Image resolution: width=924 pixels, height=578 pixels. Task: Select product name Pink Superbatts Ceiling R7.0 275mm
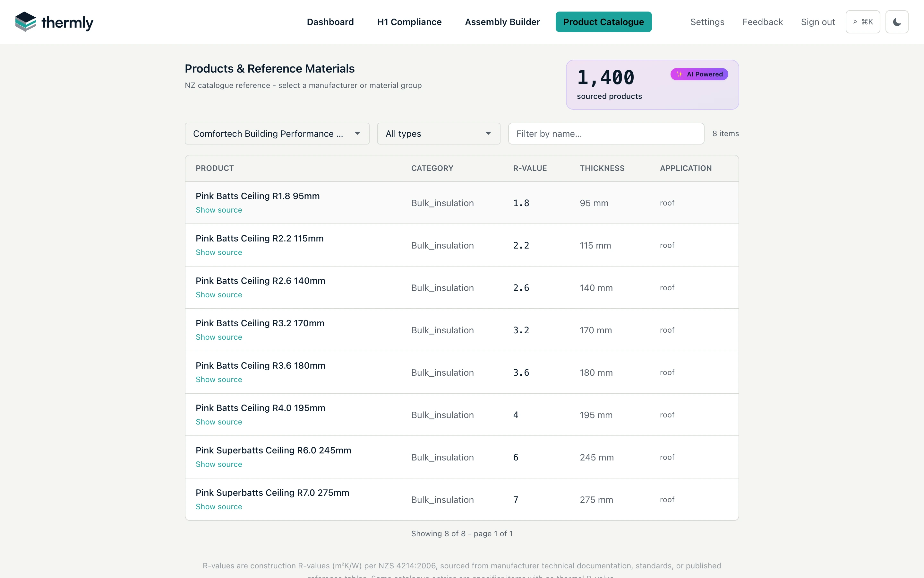click(273, 493)
